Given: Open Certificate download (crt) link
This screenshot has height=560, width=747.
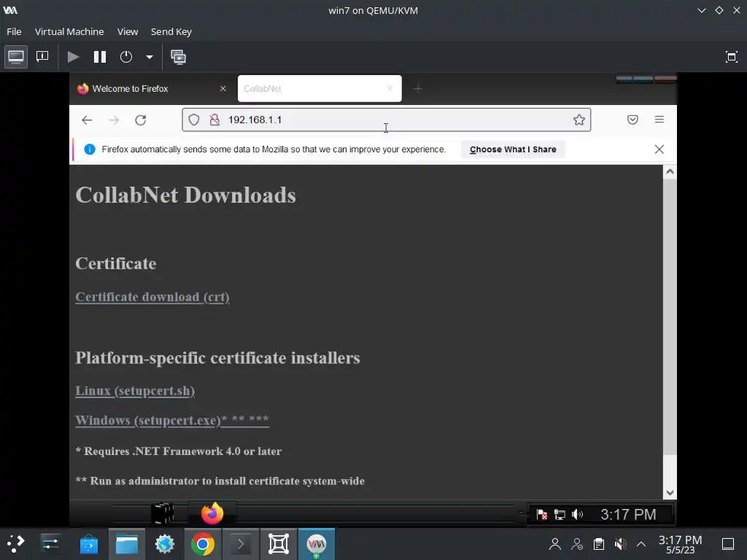Looking at the screenshot, I should pyautogui.click(x=152, y=297).
